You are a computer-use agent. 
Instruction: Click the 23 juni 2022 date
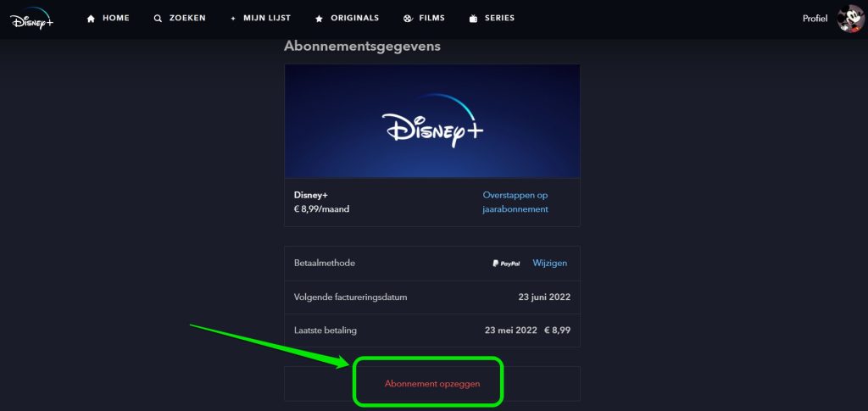[x=544, y=297]
